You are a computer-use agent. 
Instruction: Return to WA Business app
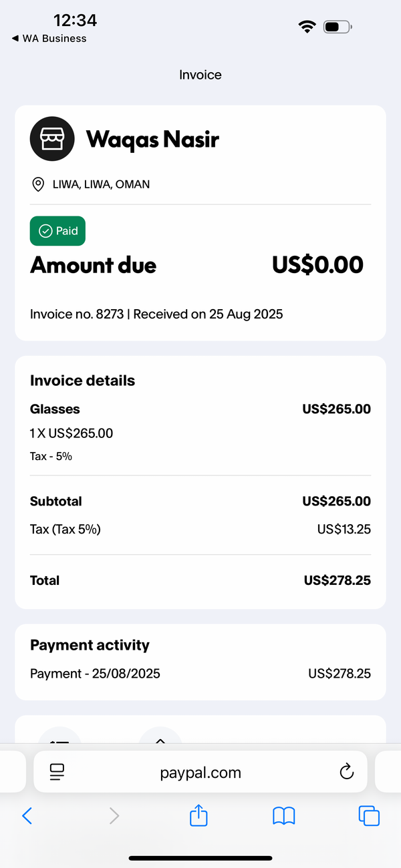(x=49, y=39)
